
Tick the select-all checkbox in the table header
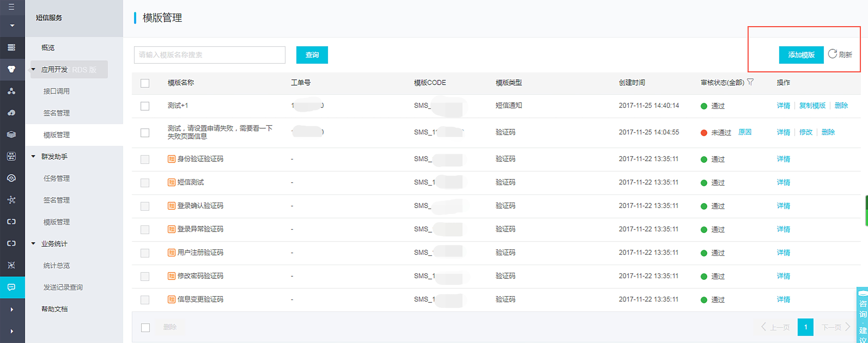pyautogui.click(x=145, y=83)
